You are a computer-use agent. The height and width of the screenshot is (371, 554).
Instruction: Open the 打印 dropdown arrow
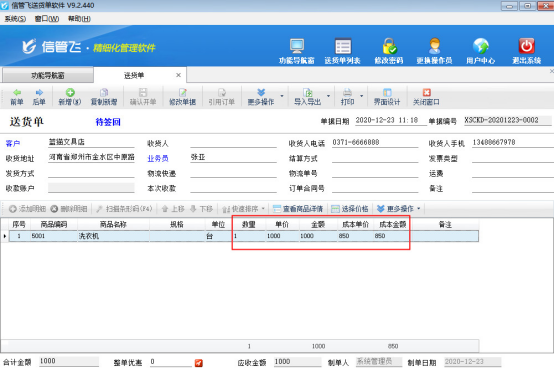pyautogui.click(x=361, y=96)
